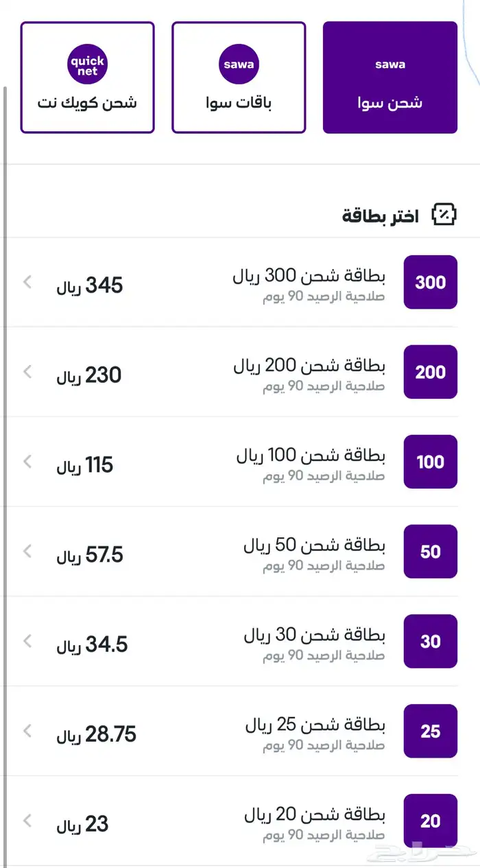Expand the 20 riyal card row chevron
Viewport: 480px width, 868px height.
pos(27,821)
